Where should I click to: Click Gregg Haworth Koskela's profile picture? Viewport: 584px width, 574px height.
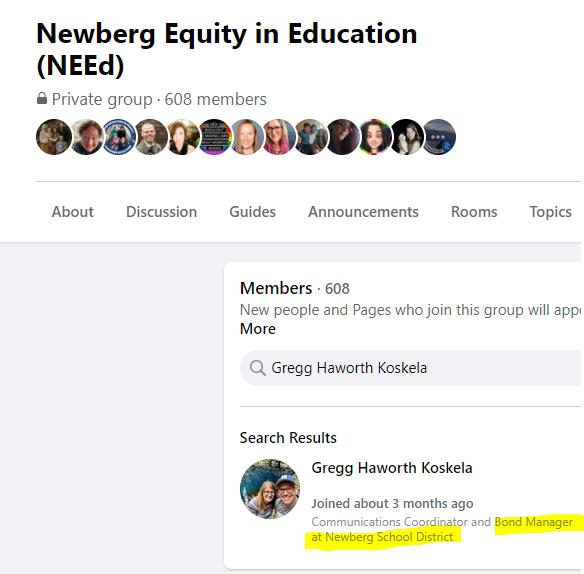pyautogui.click(x=270, y=489)
